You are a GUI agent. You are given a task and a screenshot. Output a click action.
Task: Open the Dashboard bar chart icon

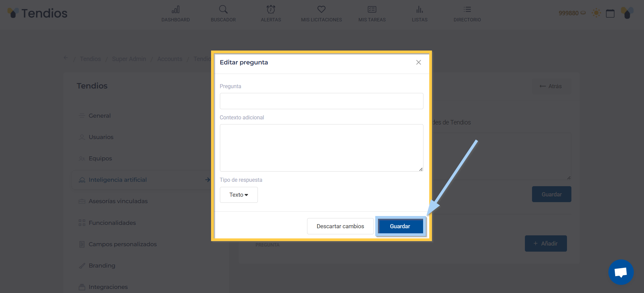[175, 9]
